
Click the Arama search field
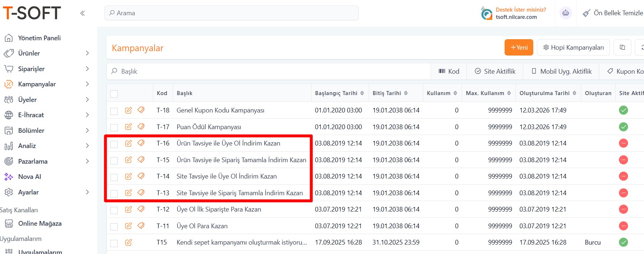232,13
